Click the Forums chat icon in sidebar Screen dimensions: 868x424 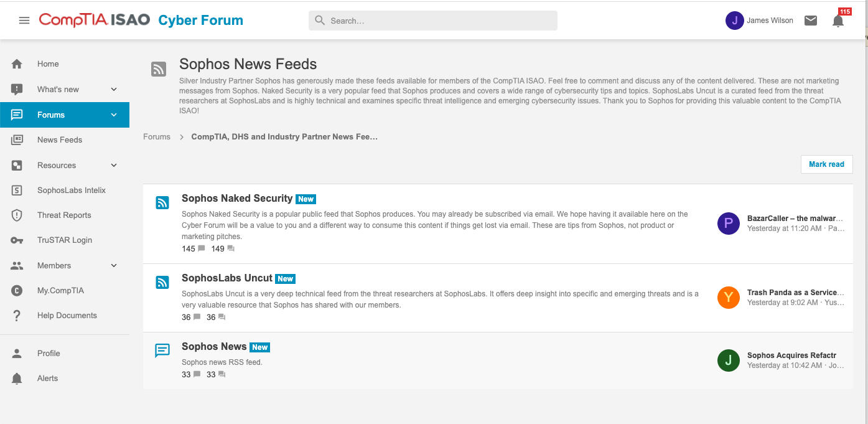click(17, 115)
